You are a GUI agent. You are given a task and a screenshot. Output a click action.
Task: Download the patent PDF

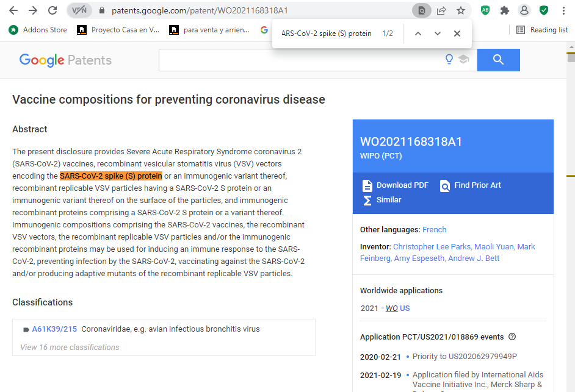coord(396,185)
